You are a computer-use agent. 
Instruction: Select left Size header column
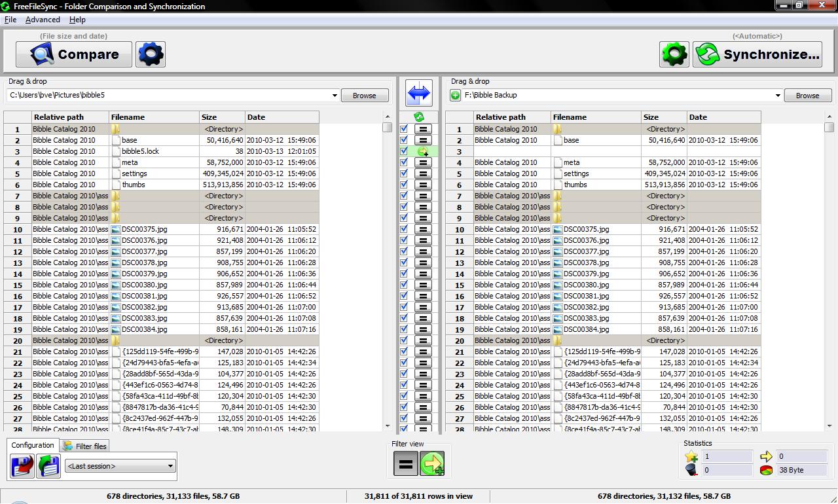[223, 117]
